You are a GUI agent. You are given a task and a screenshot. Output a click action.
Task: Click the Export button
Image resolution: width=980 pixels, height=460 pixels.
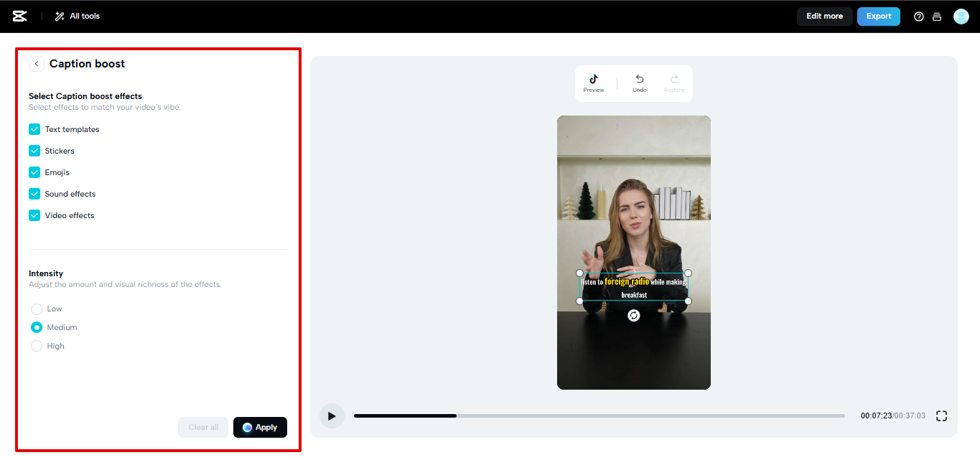coord(878,16)
